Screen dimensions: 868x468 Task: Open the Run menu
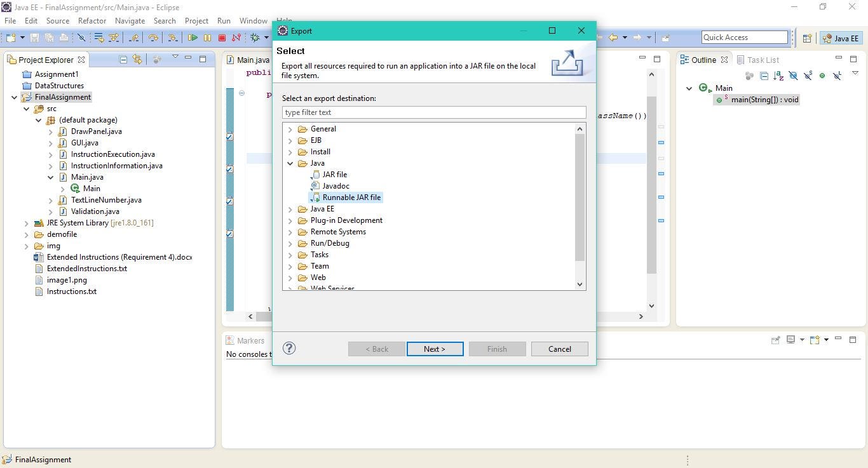[224, 21]
